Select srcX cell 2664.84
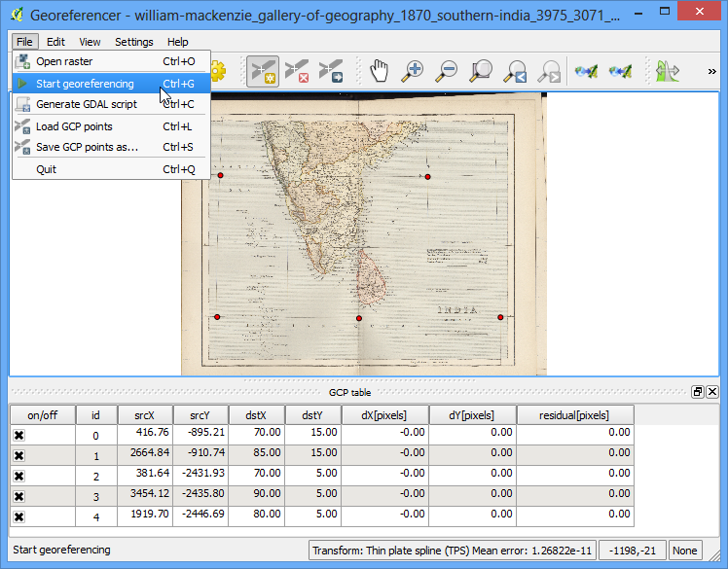The width and height of the screenshot is (728, 569). 145,456
